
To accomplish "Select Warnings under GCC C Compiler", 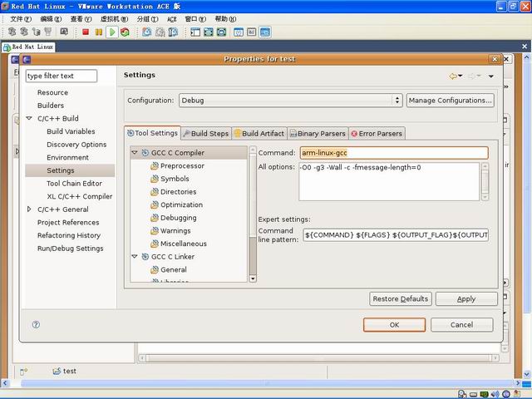I will coord(175,231).
